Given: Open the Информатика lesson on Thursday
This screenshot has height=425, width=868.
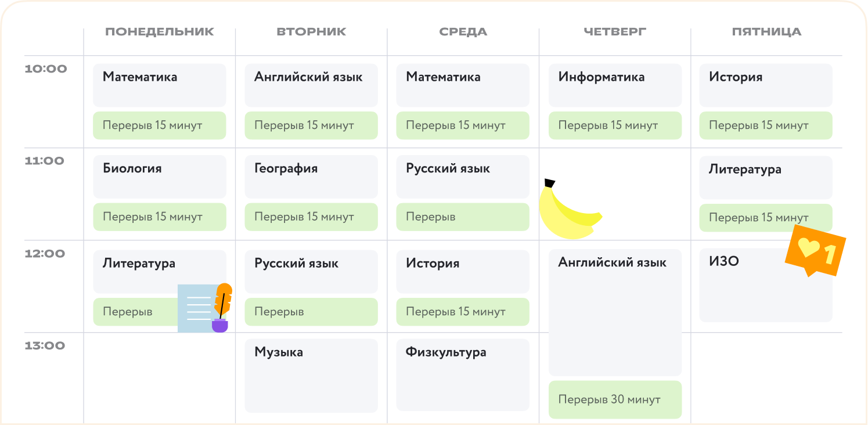Looking at the screenshot, I should click(615, 85).
